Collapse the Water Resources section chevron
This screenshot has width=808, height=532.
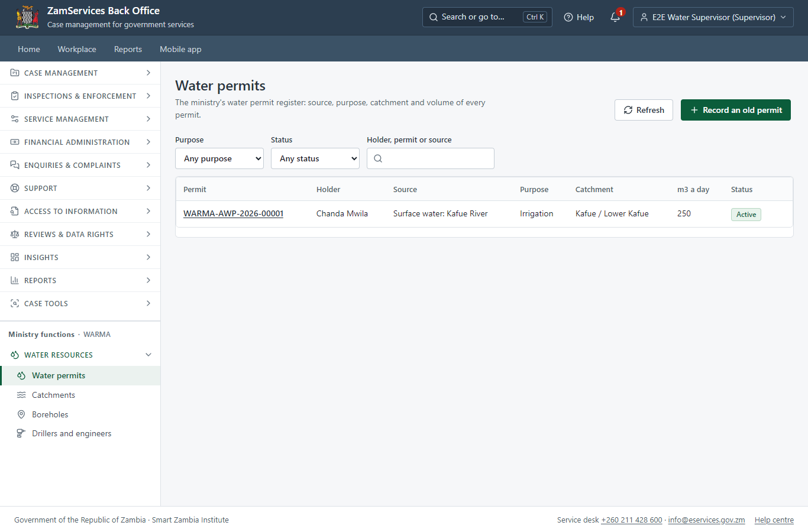(x=148, y=355)
